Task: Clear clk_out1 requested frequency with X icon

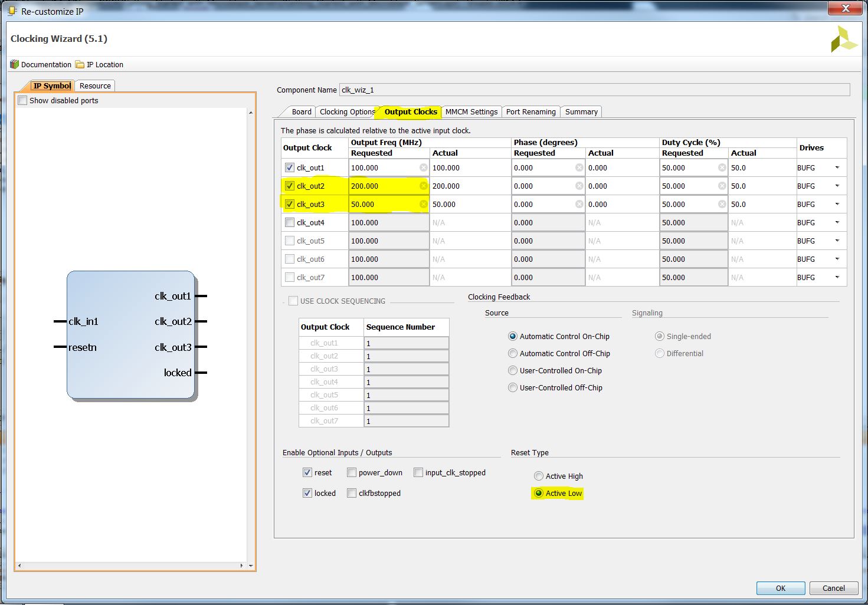Action: pos(424,167)
